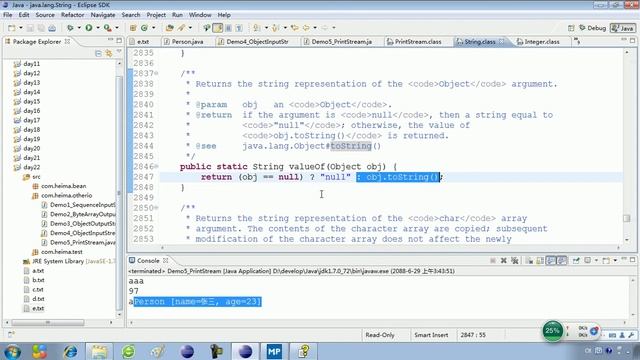The height and width of the screenshot is (360, 640).
Task: Open the Navigate menu
Action: click(x=103, y=15)
